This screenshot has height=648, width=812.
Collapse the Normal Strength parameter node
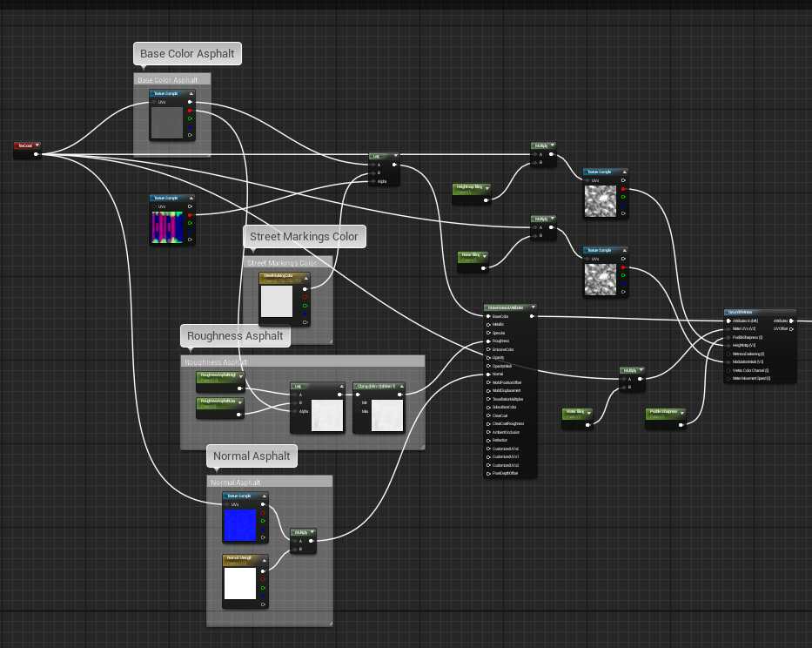click(264, 560)
